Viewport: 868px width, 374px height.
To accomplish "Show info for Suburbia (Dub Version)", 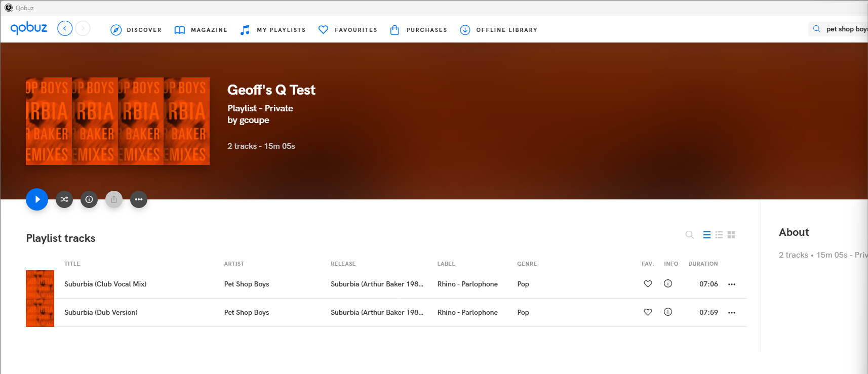I will pos(668,312).
